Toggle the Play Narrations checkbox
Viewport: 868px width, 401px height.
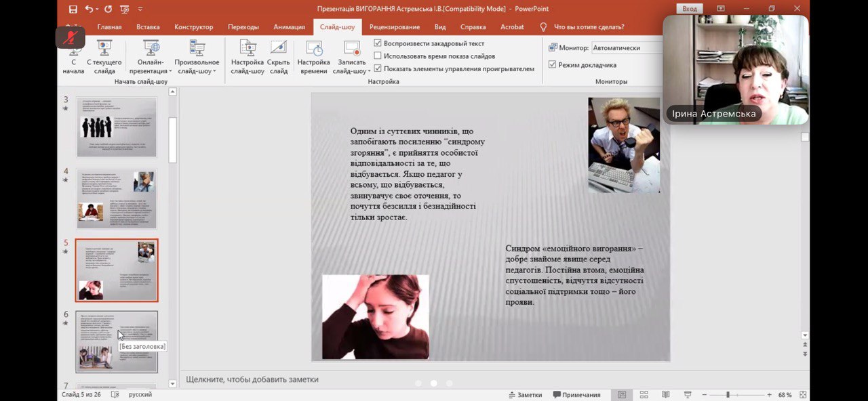tap(378, 43)
